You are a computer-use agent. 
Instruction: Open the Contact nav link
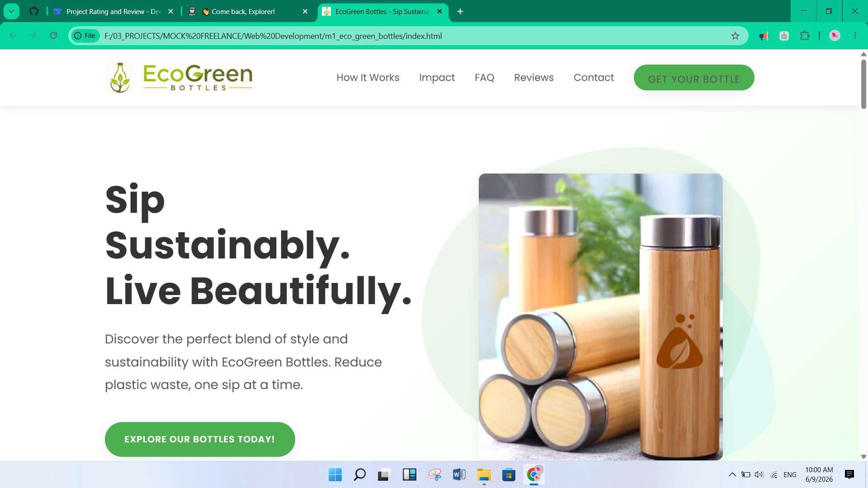(594, 77)
